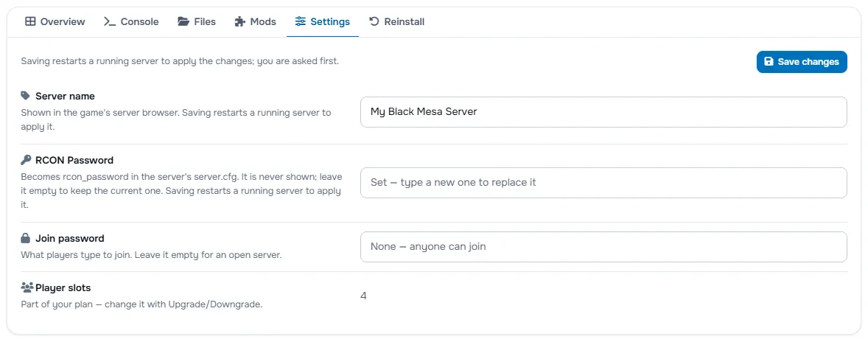Click into the Join password field
This screenshot has width=868, height=342.
pos(603,246)
